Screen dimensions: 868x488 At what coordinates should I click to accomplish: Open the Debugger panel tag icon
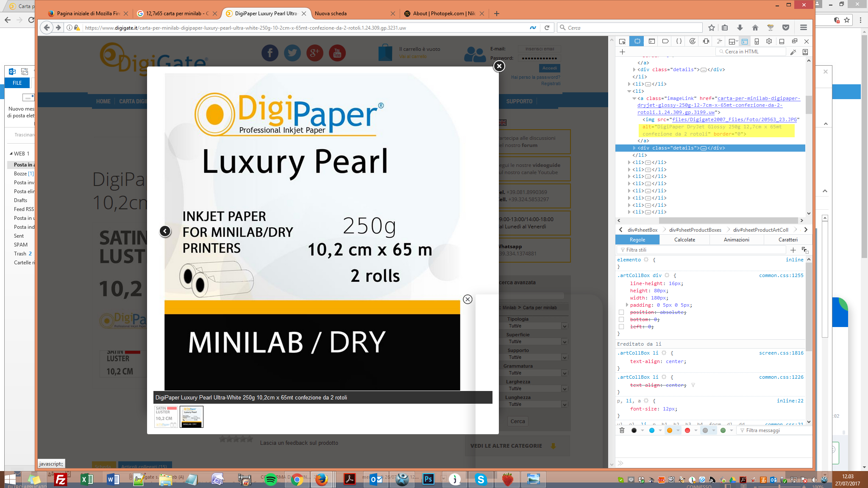(x=665, y=41)
